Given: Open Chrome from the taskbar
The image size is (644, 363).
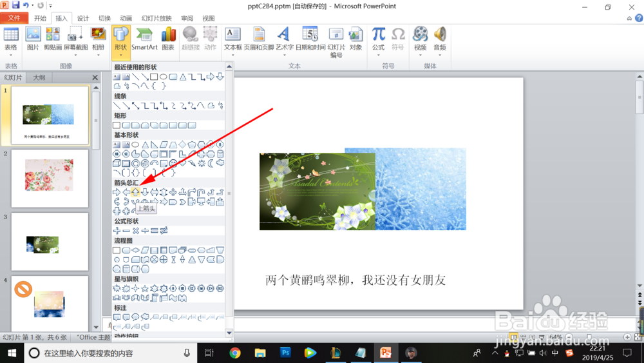Looking at the screenshot, I should click(x=235, y=353).
